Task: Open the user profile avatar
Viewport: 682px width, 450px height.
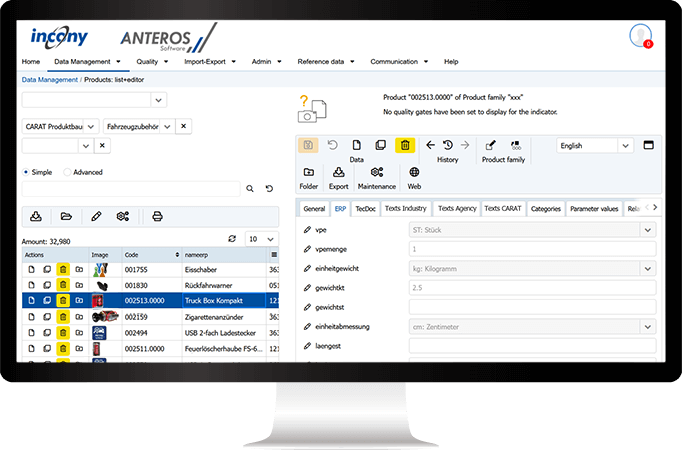Action: pyautogui.click(x=640, y=35)
